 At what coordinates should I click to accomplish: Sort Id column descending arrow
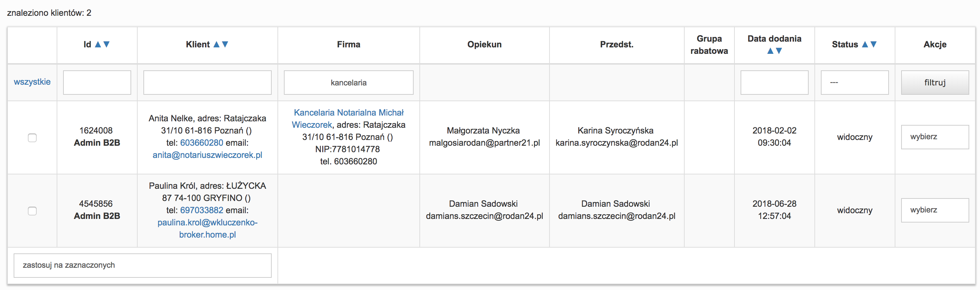click(x=106, y=44)
